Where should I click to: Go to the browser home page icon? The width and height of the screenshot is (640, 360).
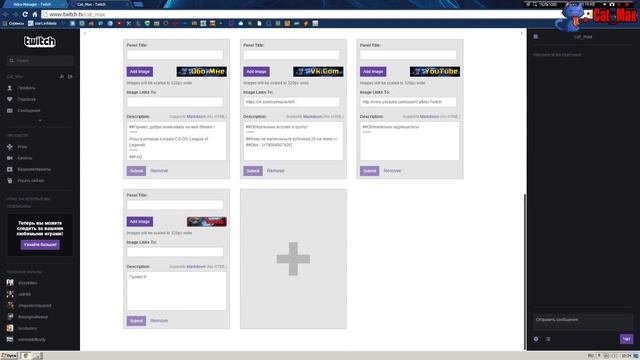click(35, 14)
